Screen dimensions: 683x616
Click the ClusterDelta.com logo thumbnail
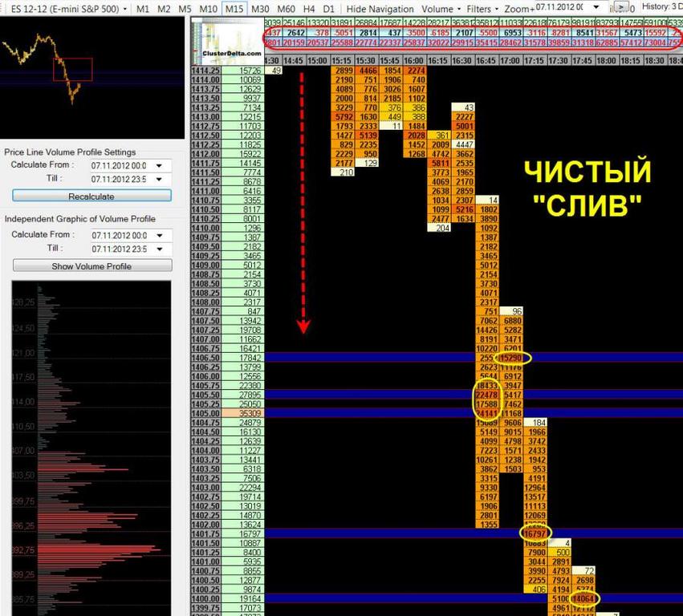[227, 42]
